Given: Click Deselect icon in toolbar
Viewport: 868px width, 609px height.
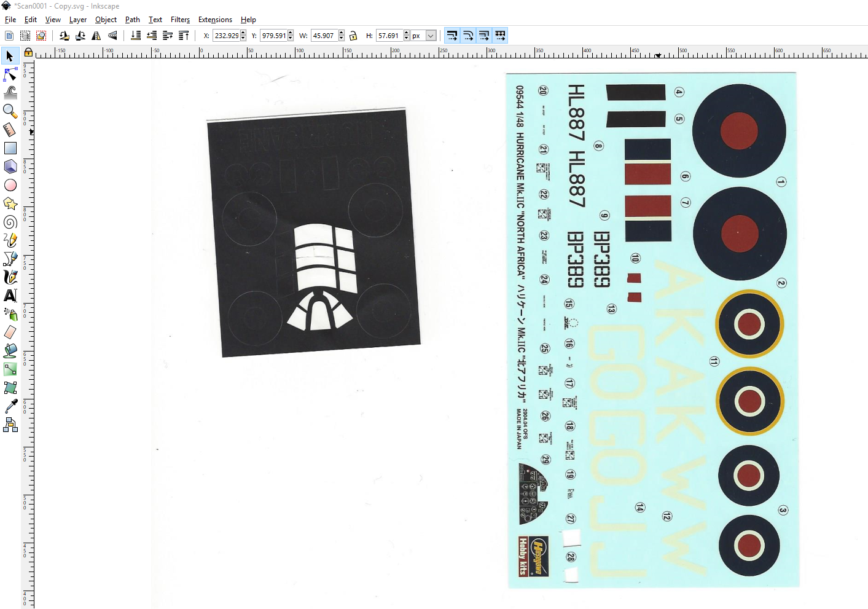Looking at the screenshot, I should pyautogui.click(x=41, y=36).
